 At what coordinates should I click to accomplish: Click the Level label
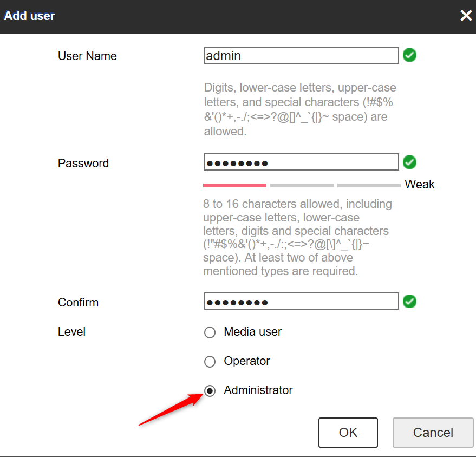coord(71,331)
